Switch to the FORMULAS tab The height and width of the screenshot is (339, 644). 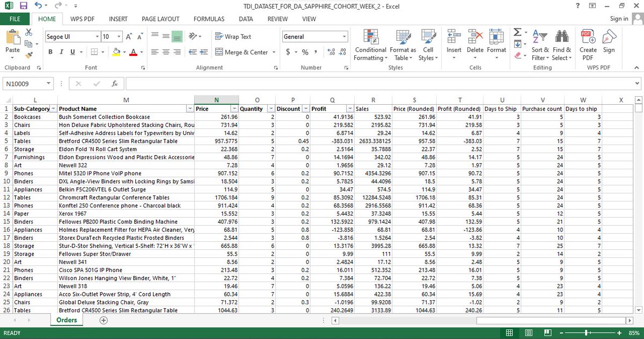[209, 19]
